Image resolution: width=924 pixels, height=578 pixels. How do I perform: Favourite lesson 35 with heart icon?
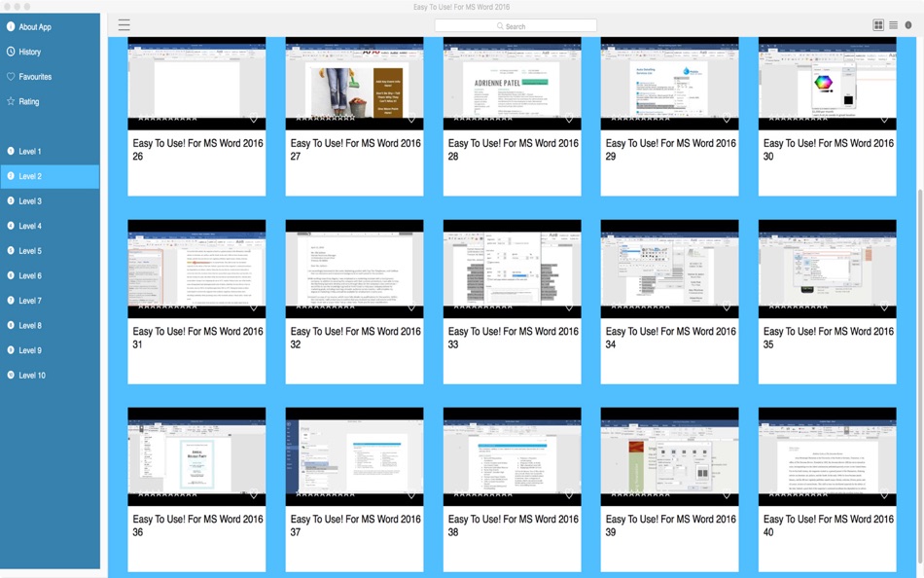click(x=884, y=307)
